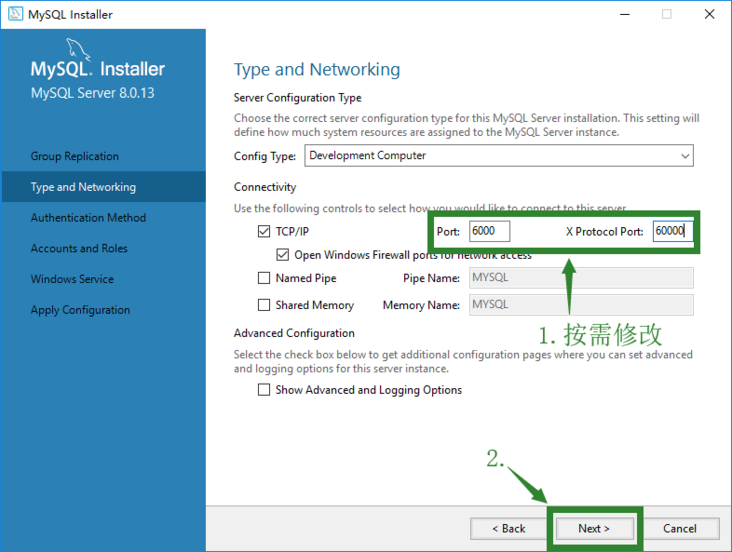Close the MySQL Installer window
Screen dimensions: 732x552
click(x=709, y=14)
